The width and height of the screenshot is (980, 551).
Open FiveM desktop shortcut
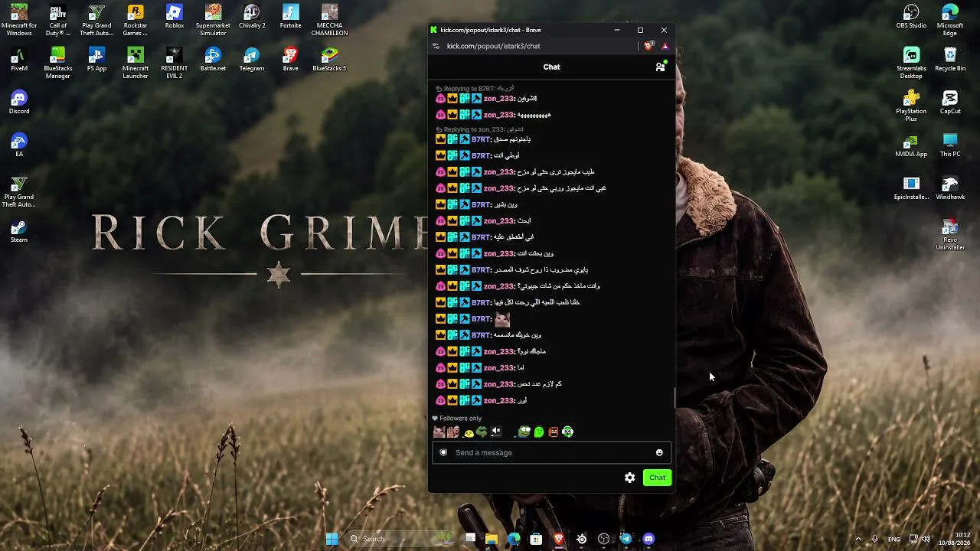click(19, 60)
